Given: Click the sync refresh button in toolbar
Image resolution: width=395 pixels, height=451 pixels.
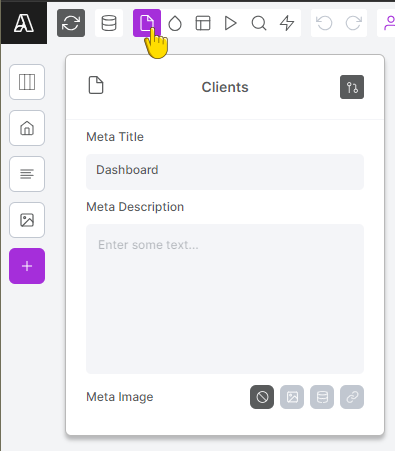Looking at the screenshot, I should (71, 23).
